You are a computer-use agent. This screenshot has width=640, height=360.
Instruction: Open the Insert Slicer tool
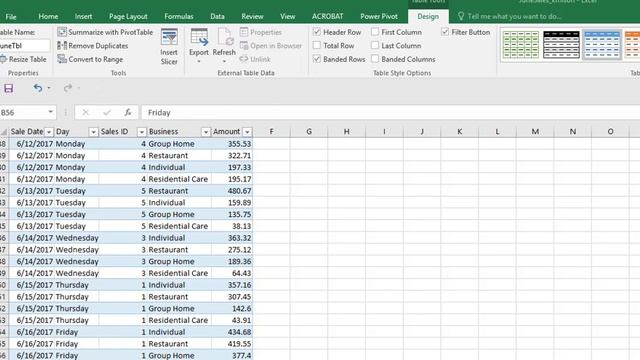(169, 47)
